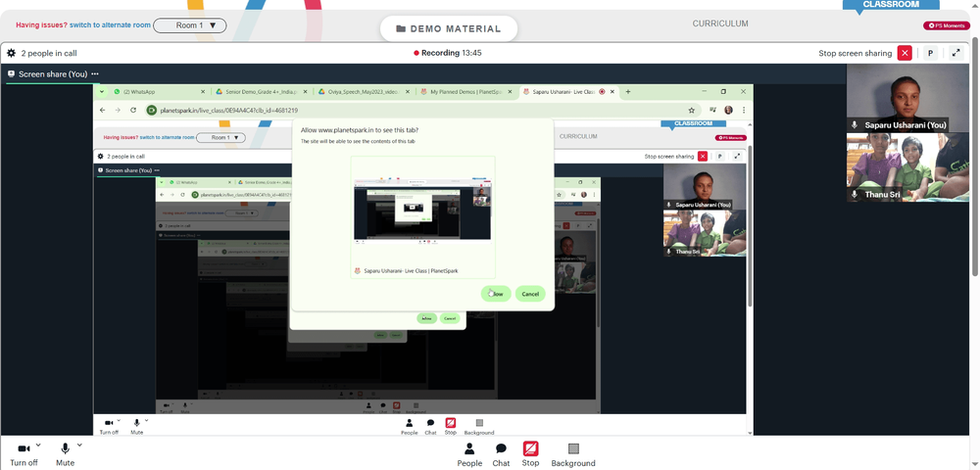
Task: Expand camera options chevron beside main Turn off
Action: coord(38,446)
